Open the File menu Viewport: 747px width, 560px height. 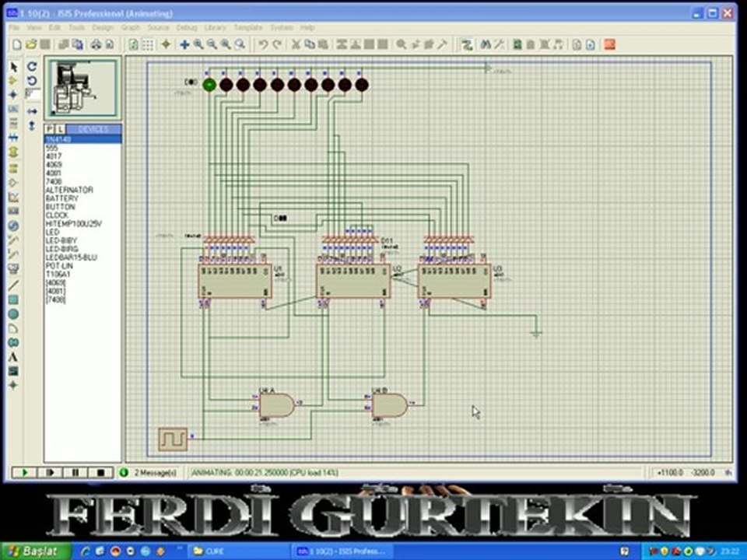[x=13, y=28]
